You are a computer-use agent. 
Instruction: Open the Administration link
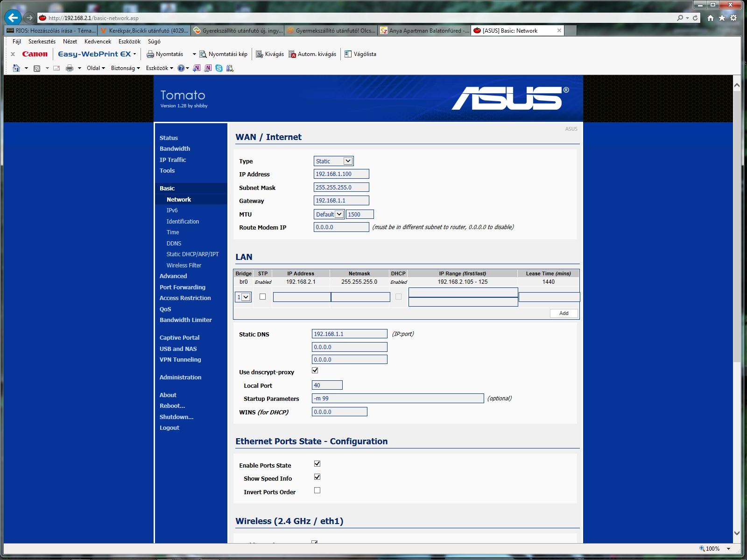[x=181, y=377]
